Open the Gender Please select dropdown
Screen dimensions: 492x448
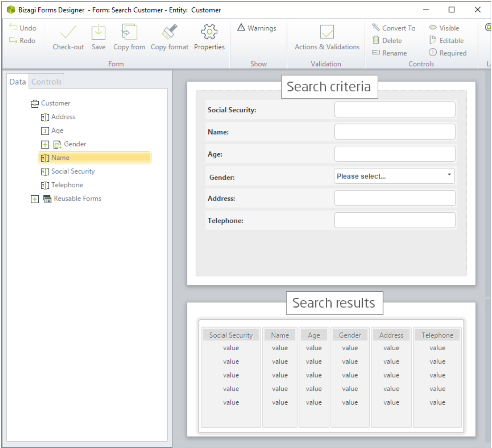(394, 176)
